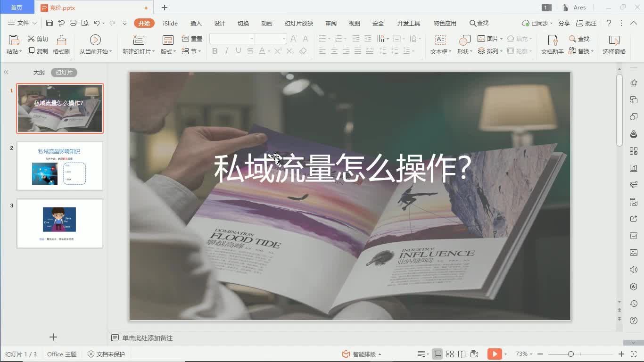Start slideshow from current slide icon
This screenshot has width=644, height=362.
click(95, 40)
